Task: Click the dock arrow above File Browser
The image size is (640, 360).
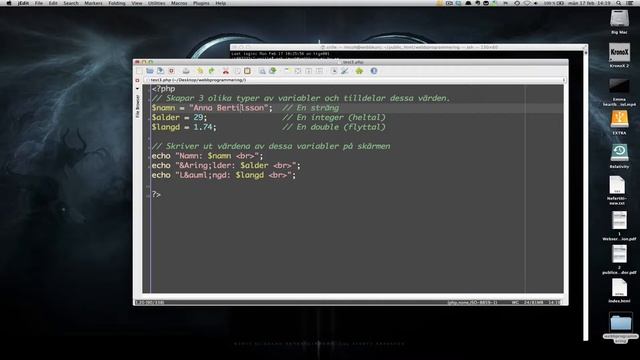Action: [138, 89]
